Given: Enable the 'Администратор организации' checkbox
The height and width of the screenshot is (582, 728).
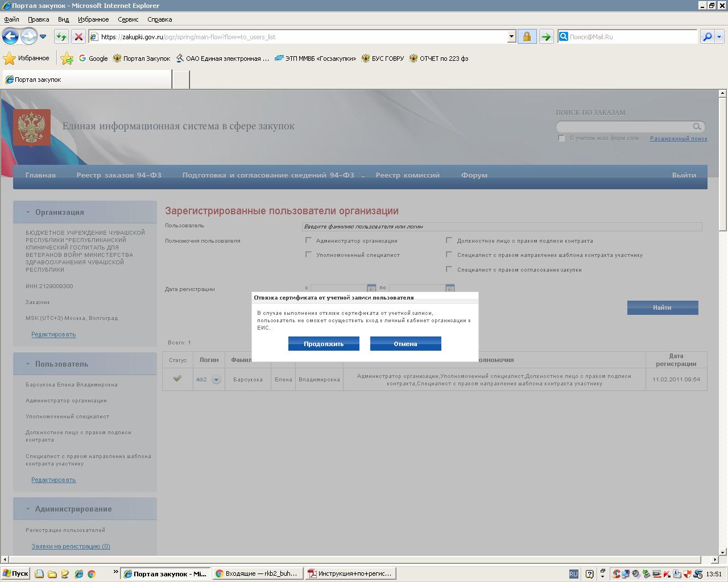Looking at the screenshot, I should (x=308, y=240).
